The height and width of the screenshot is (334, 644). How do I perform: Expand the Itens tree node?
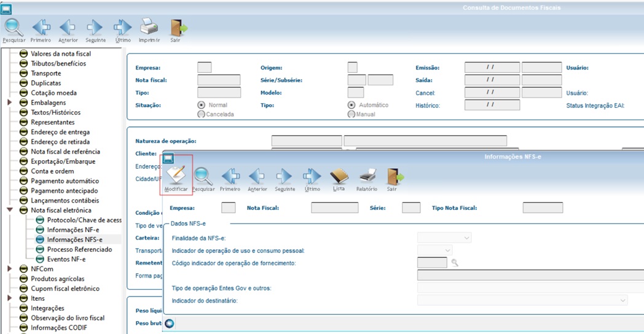click(x=9, y=298)
